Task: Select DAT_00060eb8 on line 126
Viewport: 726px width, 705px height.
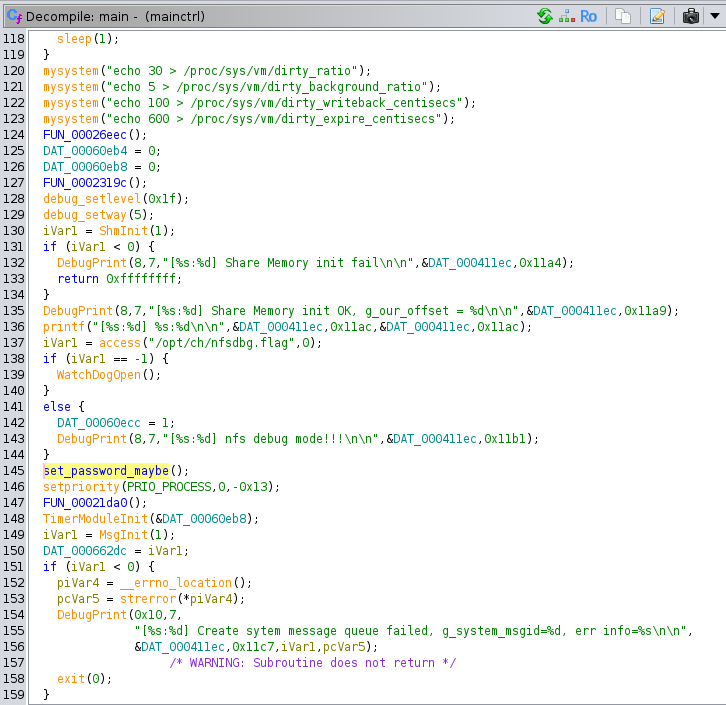Action: point(85,167)
